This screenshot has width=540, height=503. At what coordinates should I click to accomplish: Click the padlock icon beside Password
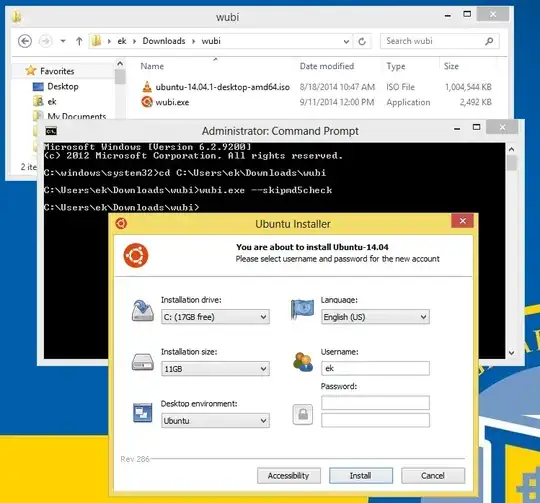click(303, 414)
